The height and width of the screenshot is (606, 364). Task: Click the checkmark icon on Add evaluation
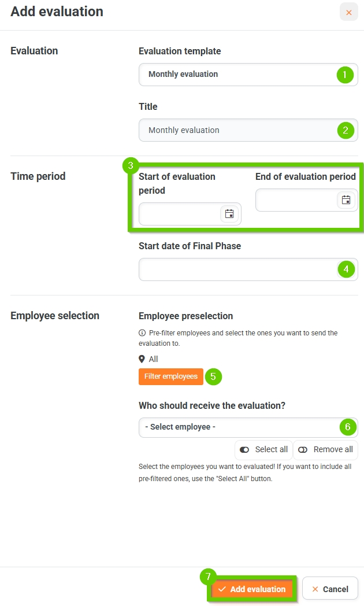click(222, 589)
